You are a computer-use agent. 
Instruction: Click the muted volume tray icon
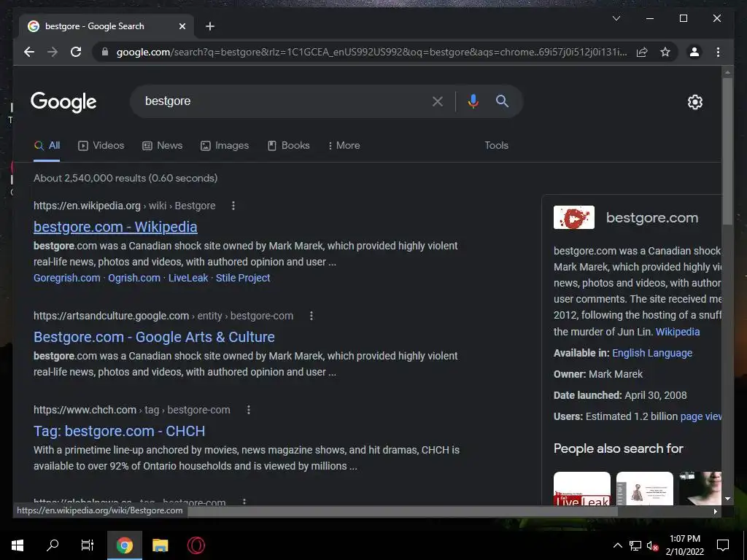[x=652, y=545]
